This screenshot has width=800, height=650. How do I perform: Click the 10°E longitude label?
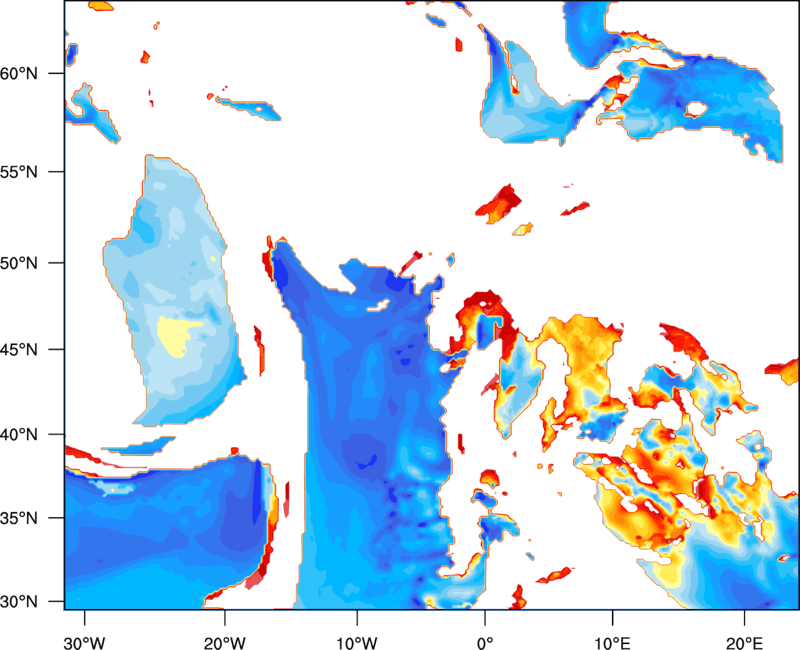(x=612, y=643)
